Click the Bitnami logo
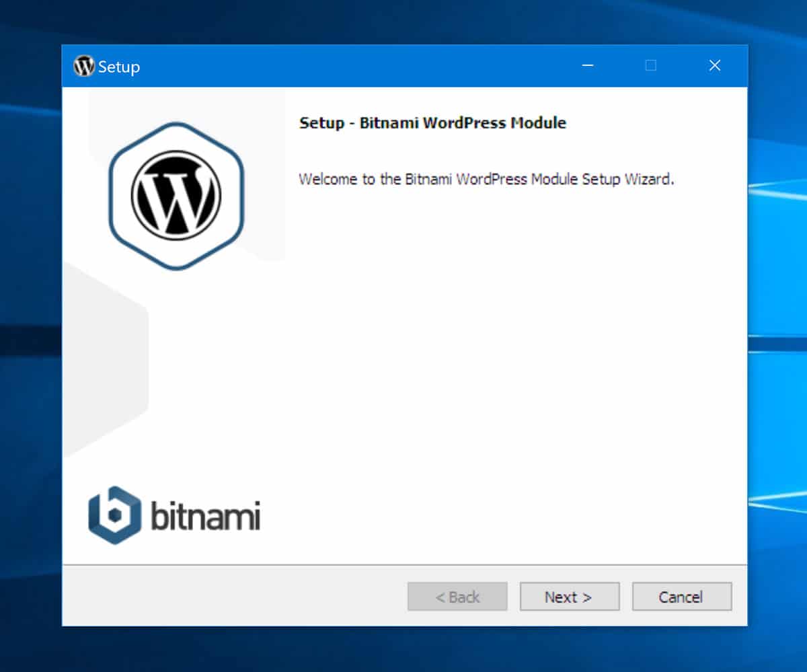Screen dimensions: 807x672 (x=174, y=515)
